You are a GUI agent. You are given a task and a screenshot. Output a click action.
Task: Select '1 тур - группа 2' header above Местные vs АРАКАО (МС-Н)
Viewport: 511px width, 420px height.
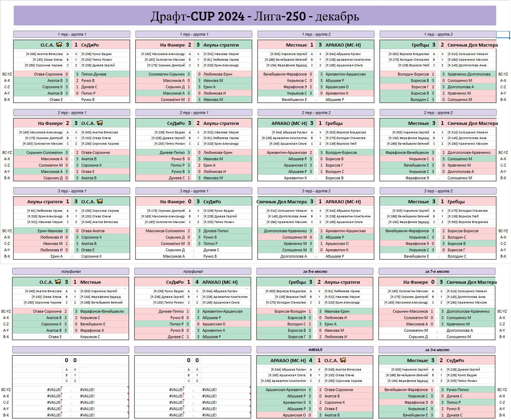pyautogui.click(x=316, y=34)
